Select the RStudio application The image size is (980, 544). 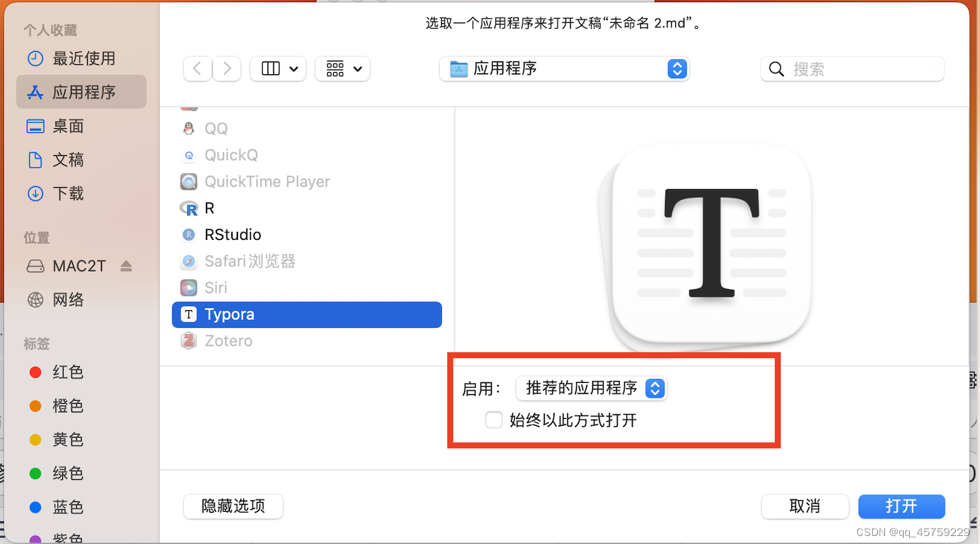(307, 235)
